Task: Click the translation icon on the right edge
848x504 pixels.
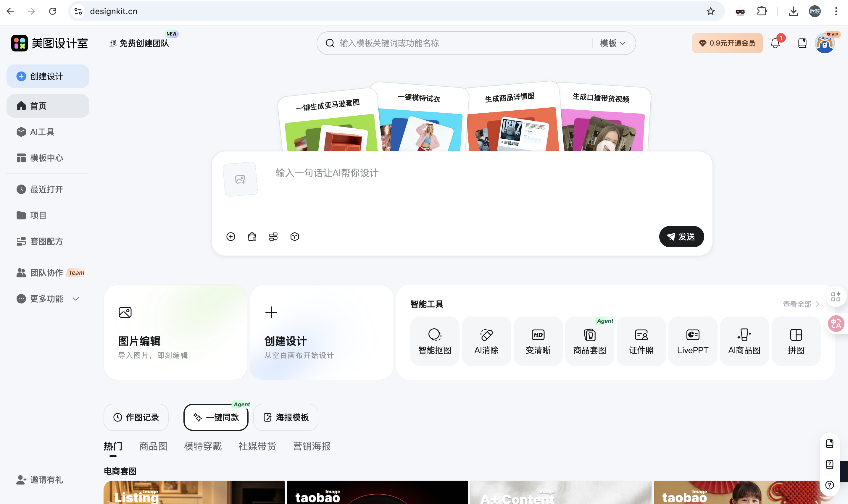Action: (x=836, y=323)
